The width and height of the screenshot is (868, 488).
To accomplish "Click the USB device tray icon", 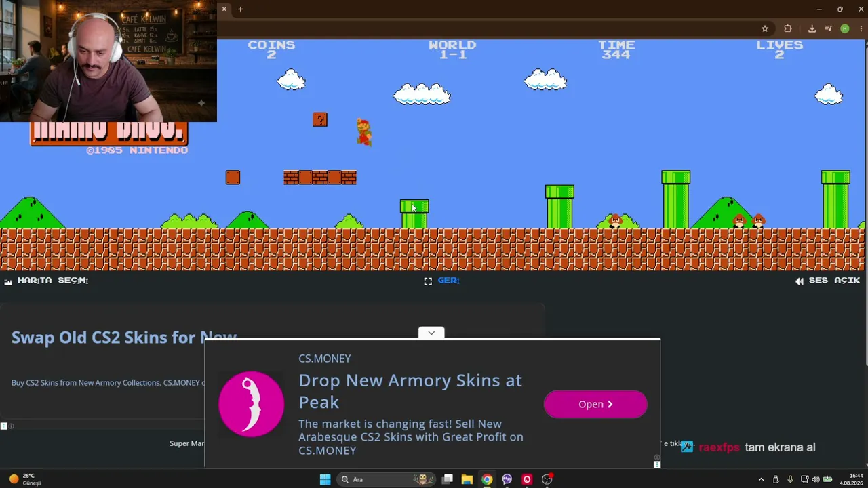I will click(x=776, y=479).
